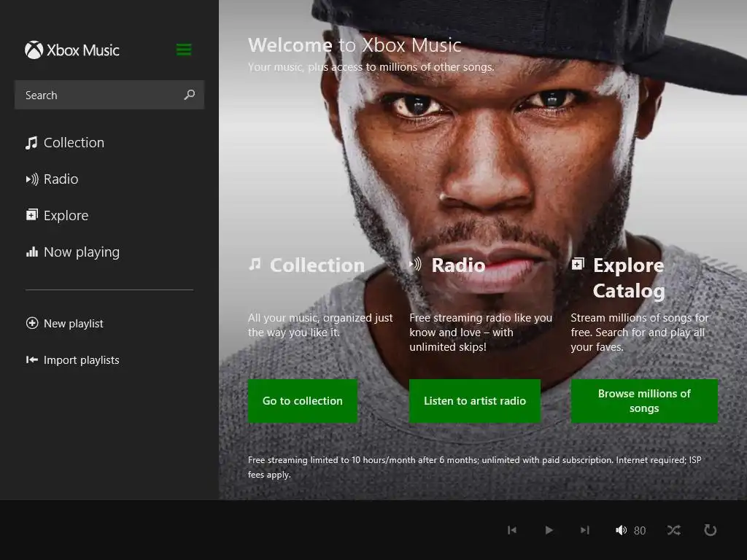The height and width of the screenshot is (560, 747).
Task: Click the New playlist plus icon
Action: 32,323
